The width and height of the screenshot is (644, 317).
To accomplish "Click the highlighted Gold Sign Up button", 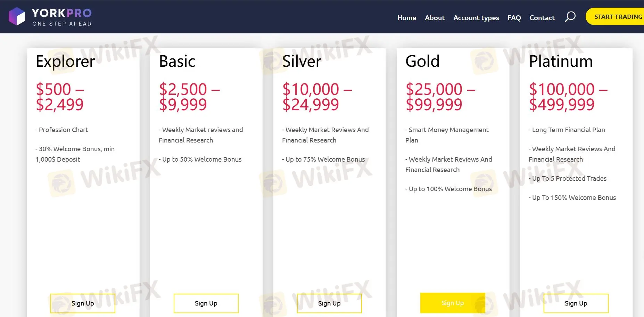I will pos(453,303).
